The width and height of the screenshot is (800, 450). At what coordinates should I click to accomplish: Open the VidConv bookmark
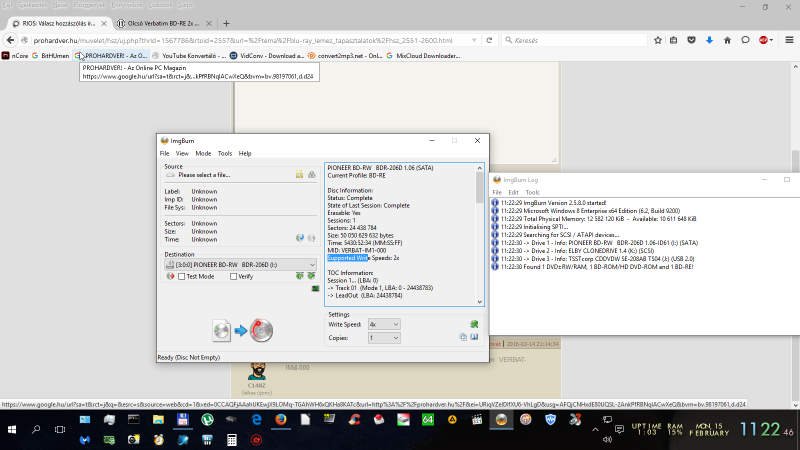[267, 56]
